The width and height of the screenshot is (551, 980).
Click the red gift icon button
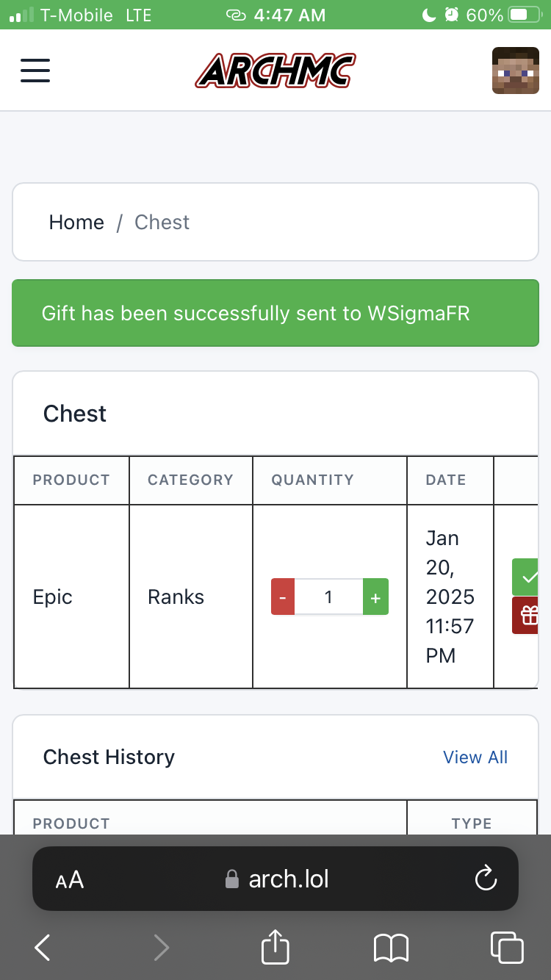tap(526, 615)
